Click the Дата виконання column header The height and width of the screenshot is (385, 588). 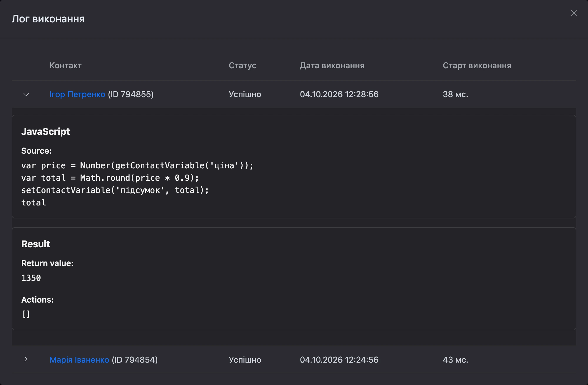332,65
